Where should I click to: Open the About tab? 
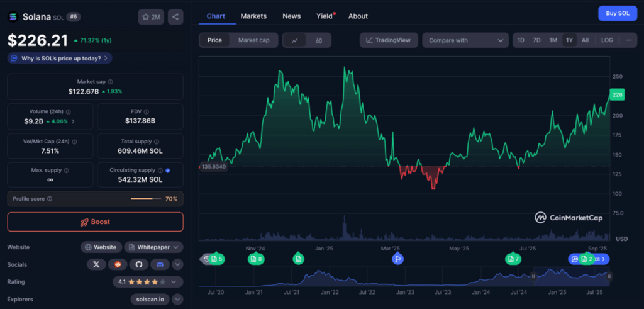pyautogui.click(x=358, y=16)
